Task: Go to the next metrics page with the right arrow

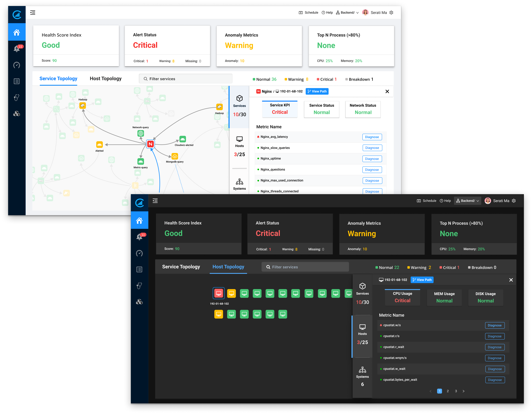Action: coord(464,391)
